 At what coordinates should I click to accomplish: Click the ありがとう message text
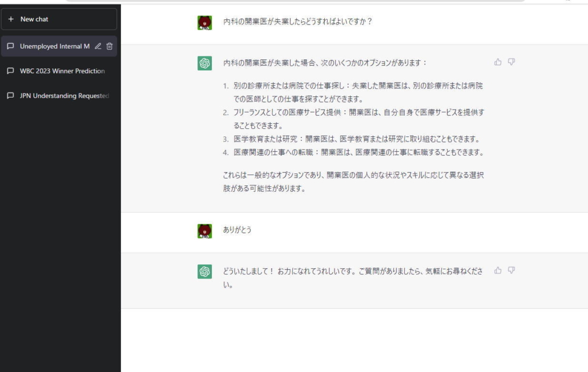point(237,230)
